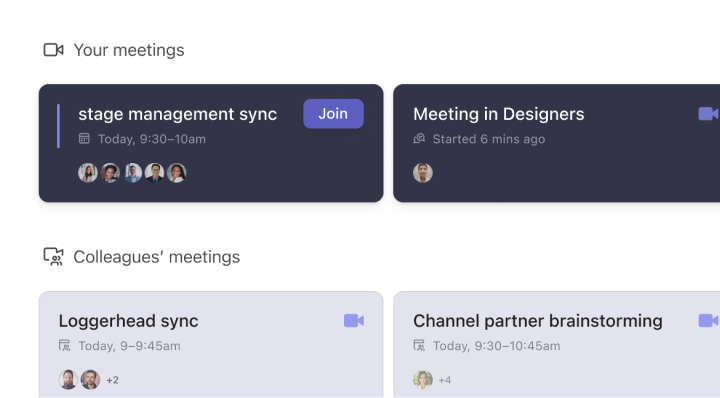The image size is (720, 398).
Task: Show the +4 more attendees in Channel partner brainstorming
Action: point(444,380)
